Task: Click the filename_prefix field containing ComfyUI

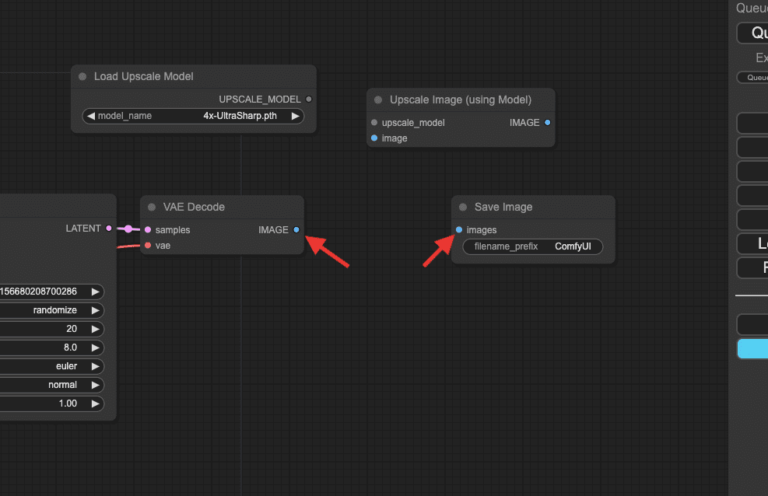Action: (532, 246)
